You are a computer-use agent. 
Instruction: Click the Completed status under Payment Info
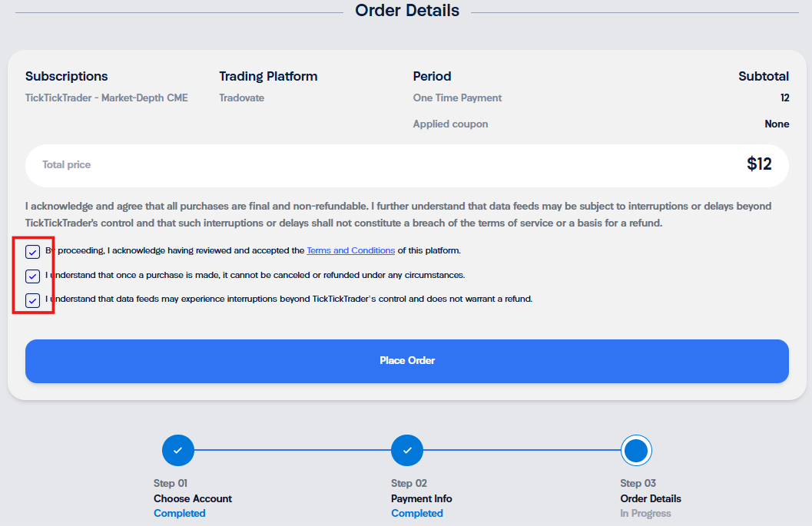pyautogui.click(x=417, y=513)
